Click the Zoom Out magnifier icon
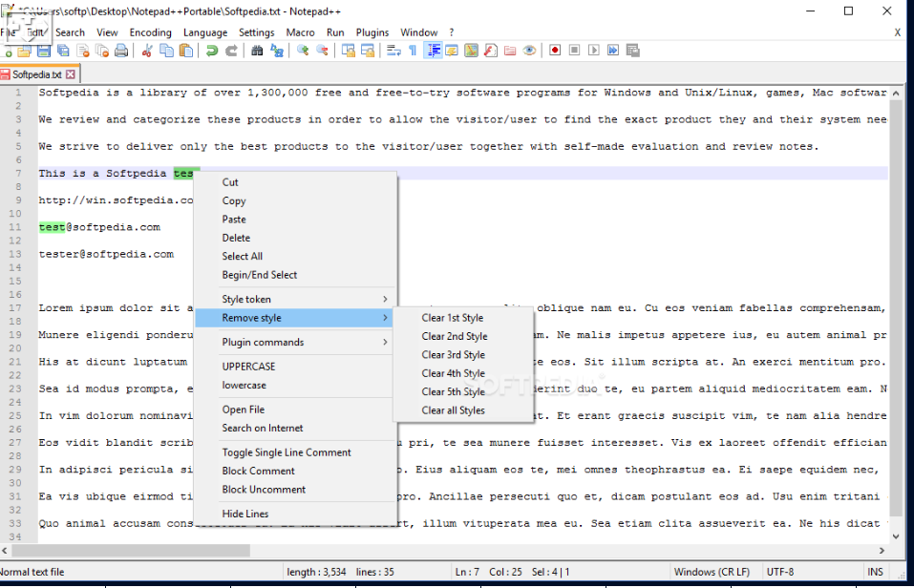The width and height of the screenshot is (914, 588). [322, 52]
